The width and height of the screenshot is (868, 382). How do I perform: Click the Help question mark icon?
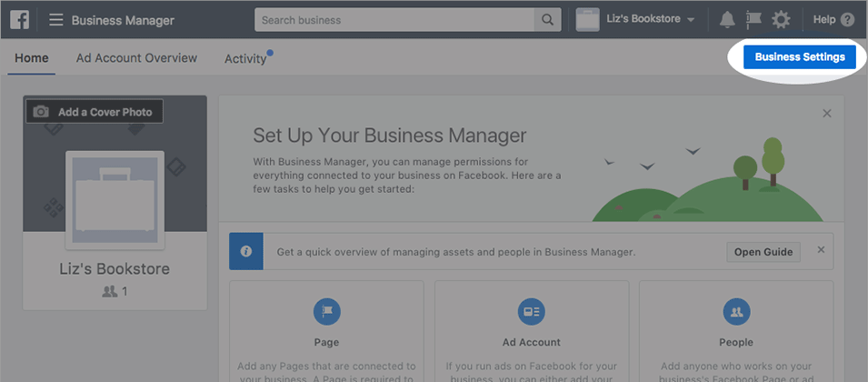(847, 20)
